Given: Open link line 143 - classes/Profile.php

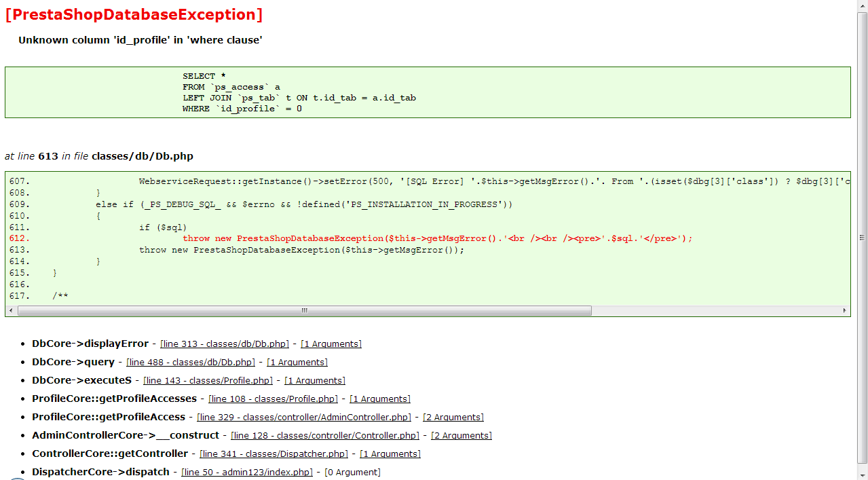Looking at the screenshot, I should point(208,381).
